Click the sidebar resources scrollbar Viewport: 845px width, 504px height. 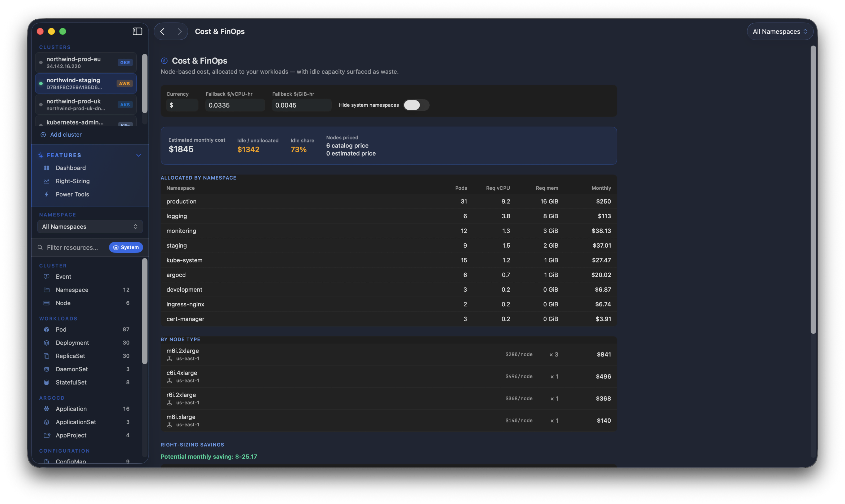[145, 311]
